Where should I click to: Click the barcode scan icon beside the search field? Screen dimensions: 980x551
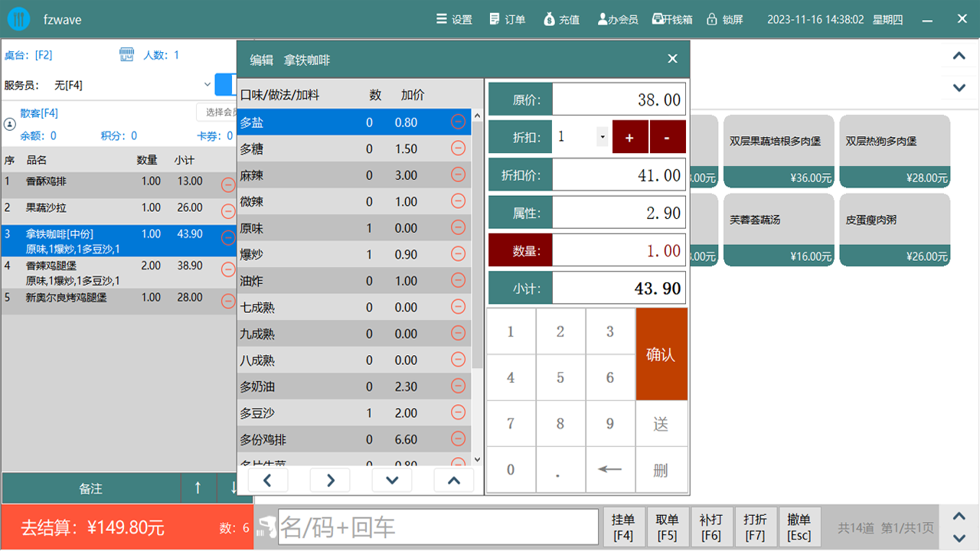(265, 526)
